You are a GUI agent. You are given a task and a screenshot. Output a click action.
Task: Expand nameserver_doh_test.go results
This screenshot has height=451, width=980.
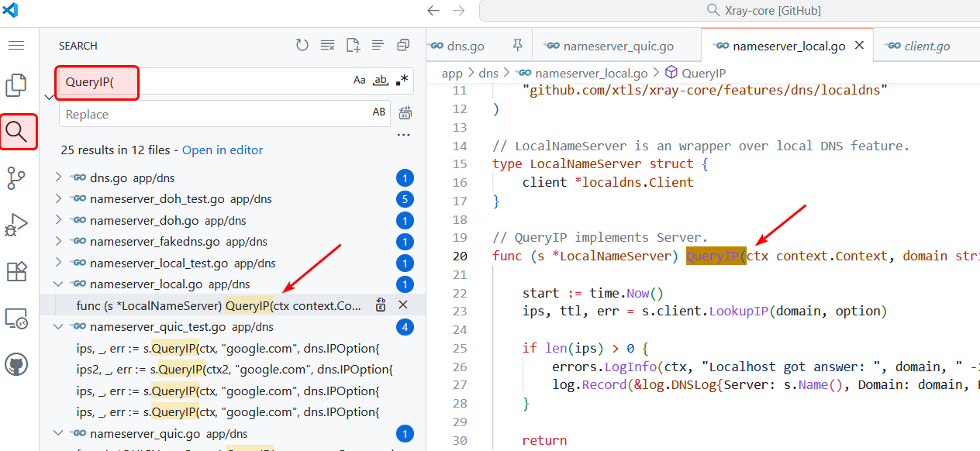click(x=58, y=199)
